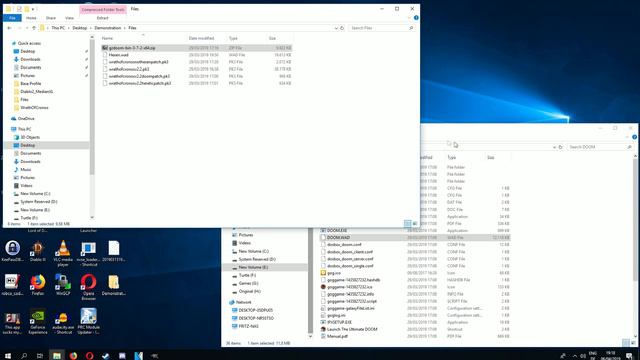Viewport: 640px width, 360px height.
Task: Open taskbar search magnifier
Action: click(x=24, y=356)
